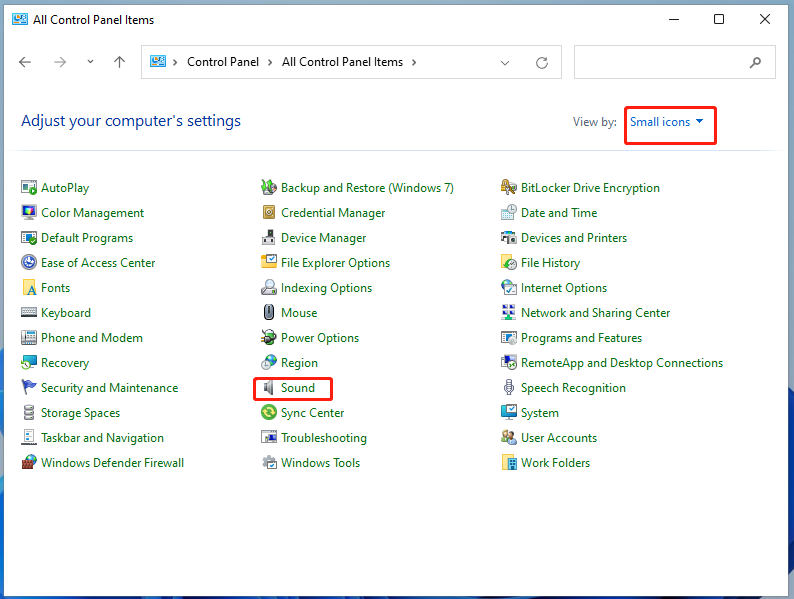Click the Forward navigation arrow
This screenshot has height=599, width=794.
[x=60, y=62]
